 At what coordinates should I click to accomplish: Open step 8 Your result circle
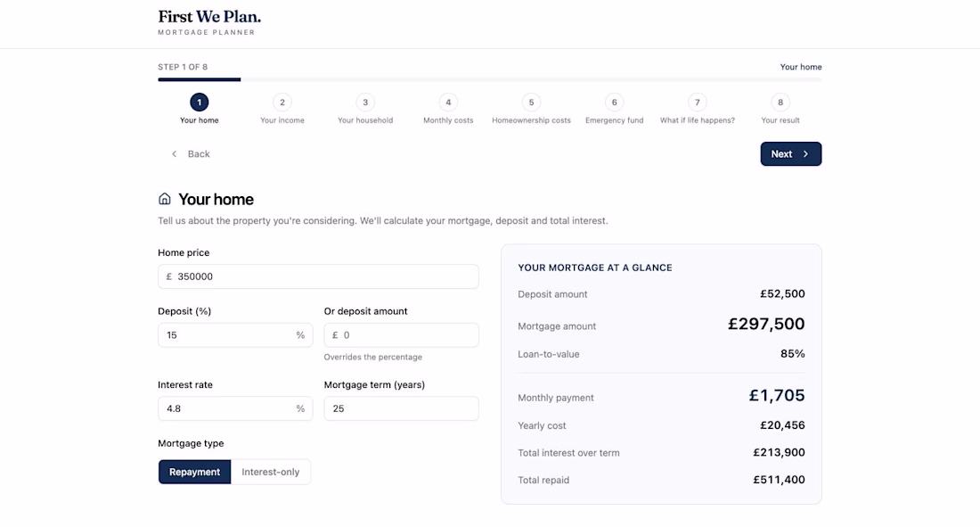click(780, 102)
